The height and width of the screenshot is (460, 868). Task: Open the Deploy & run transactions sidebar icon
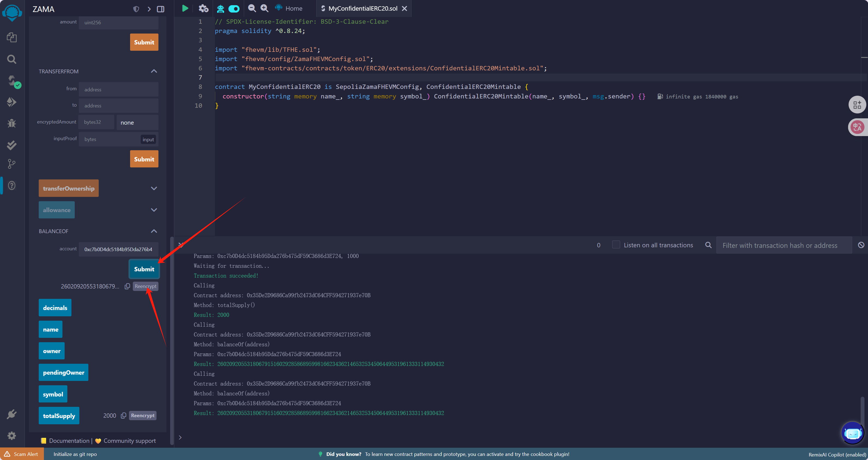click(12, 102)
